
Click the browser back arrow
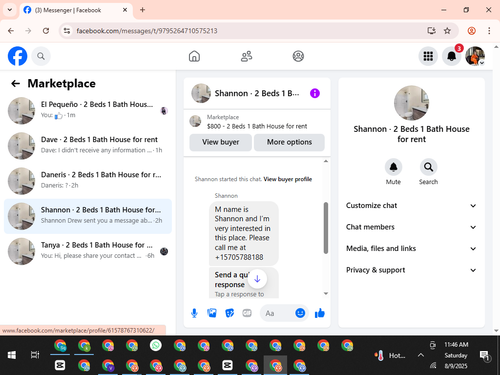(11, 31)
